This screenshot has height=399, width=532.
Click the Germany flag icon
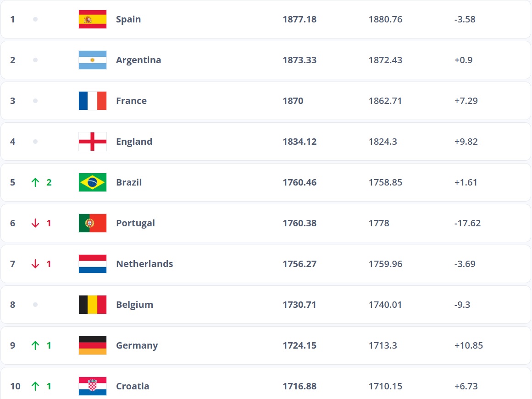click(93, 345)
